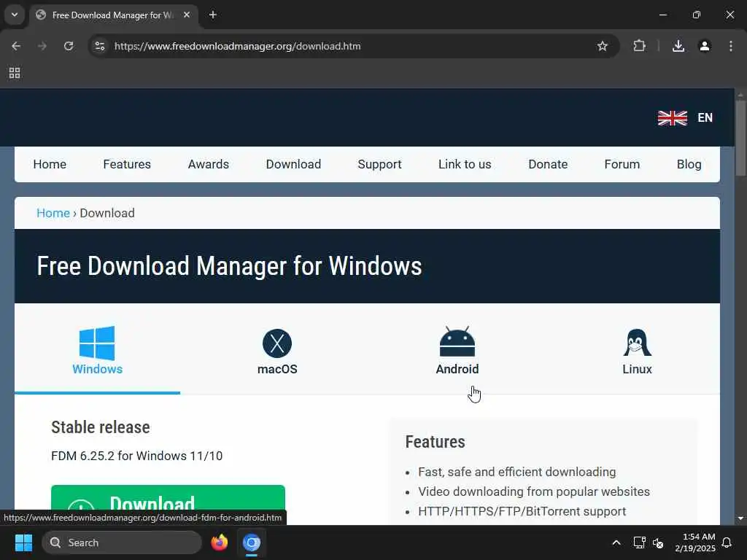Select the macOS platform label

pyautogui.click(x=277, y=369)
